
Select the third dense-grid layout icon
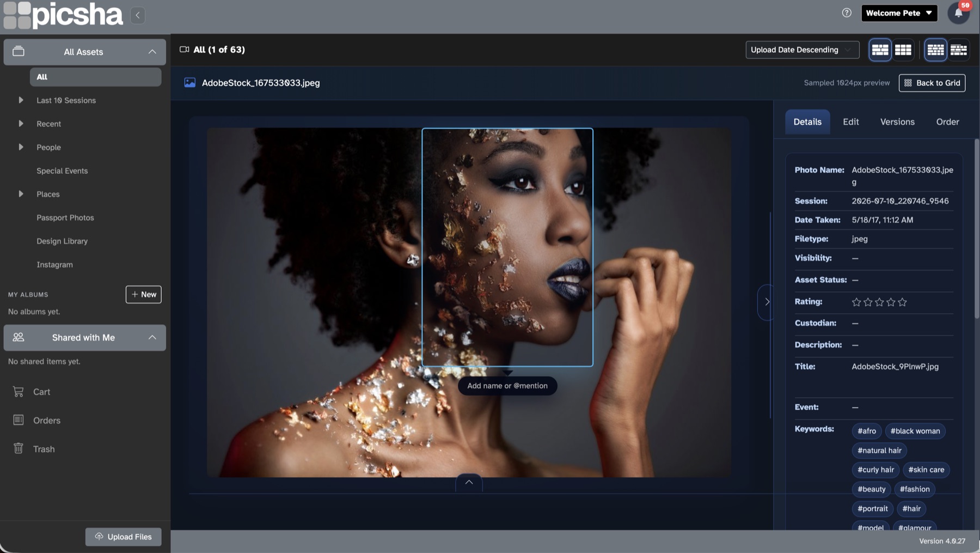[935, 50]
